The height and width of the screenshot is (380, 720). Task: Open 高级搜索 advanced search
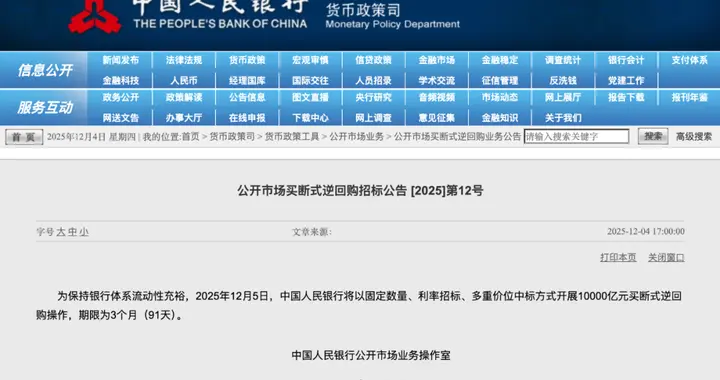point(693,137)
